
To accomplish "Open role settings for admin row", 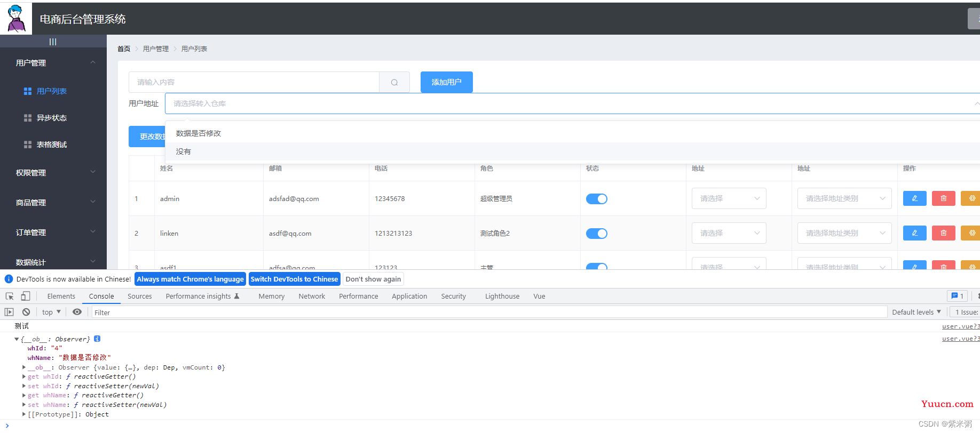I will 971,198.
